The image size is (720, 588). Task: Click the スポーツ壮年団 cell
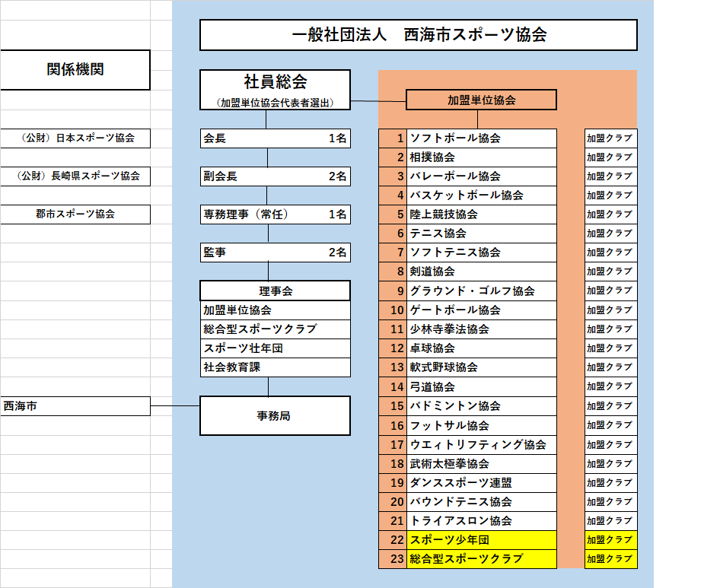[275, 348]
